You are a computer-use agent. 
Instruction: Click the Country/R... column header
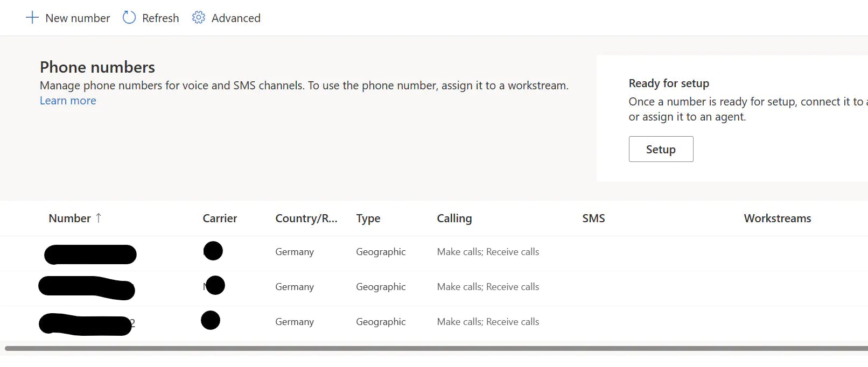click(306, 218)
